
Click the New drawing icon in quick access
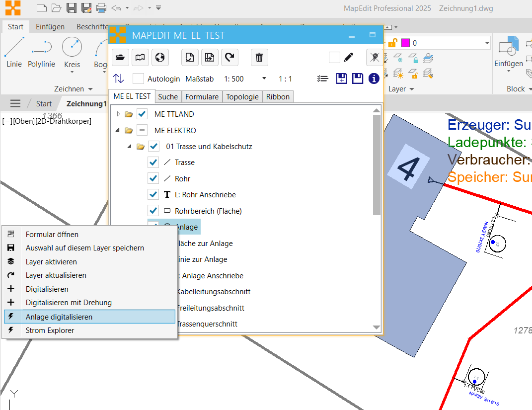(x=41, y=8)
